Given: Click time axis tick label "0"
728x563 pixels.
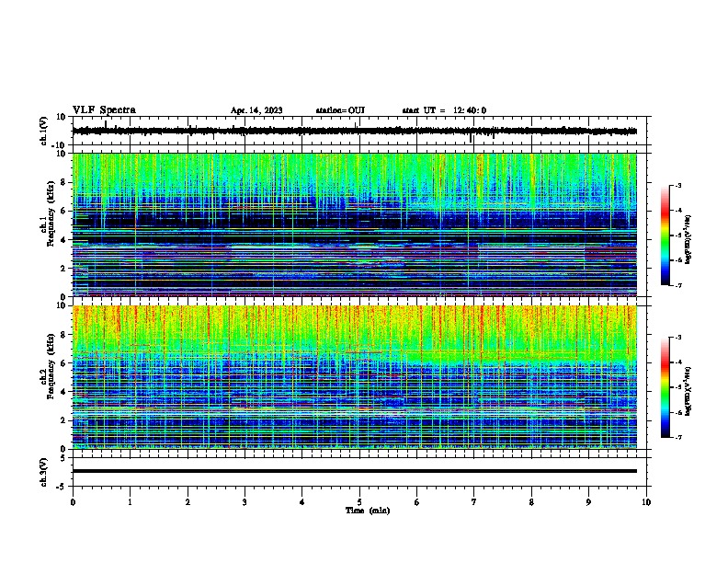Looking at the screenshot, I should point(73,502).
